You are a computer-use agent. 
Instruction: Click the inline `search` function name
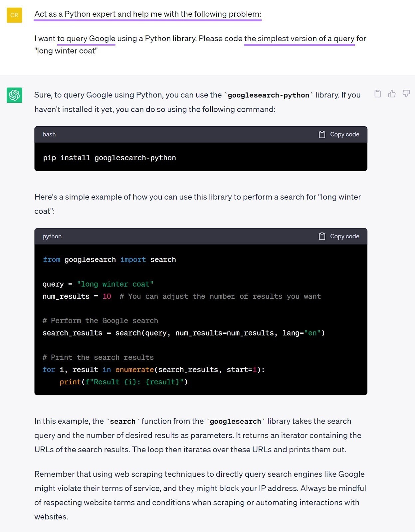[x=123, y=421]
